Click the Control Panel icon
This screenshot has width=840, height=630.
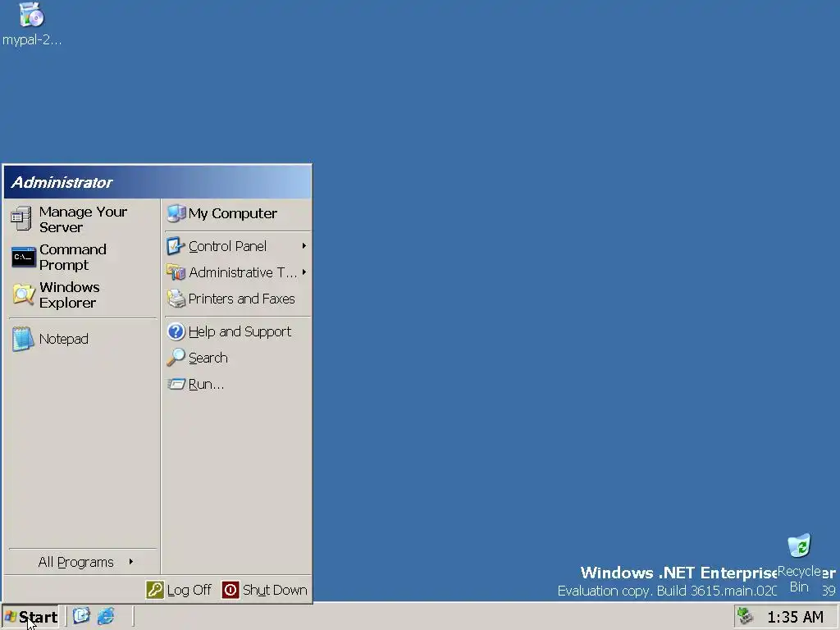(176, 246)
